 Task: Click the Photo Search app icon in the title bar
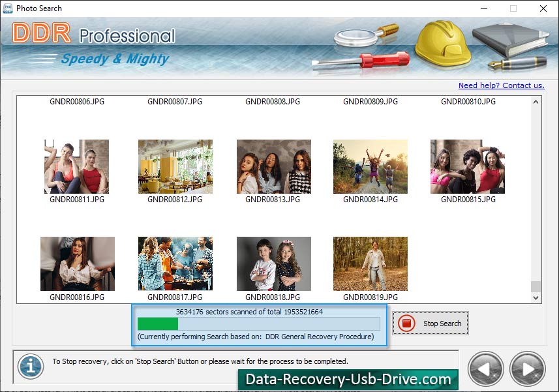[x=7, y=8]
